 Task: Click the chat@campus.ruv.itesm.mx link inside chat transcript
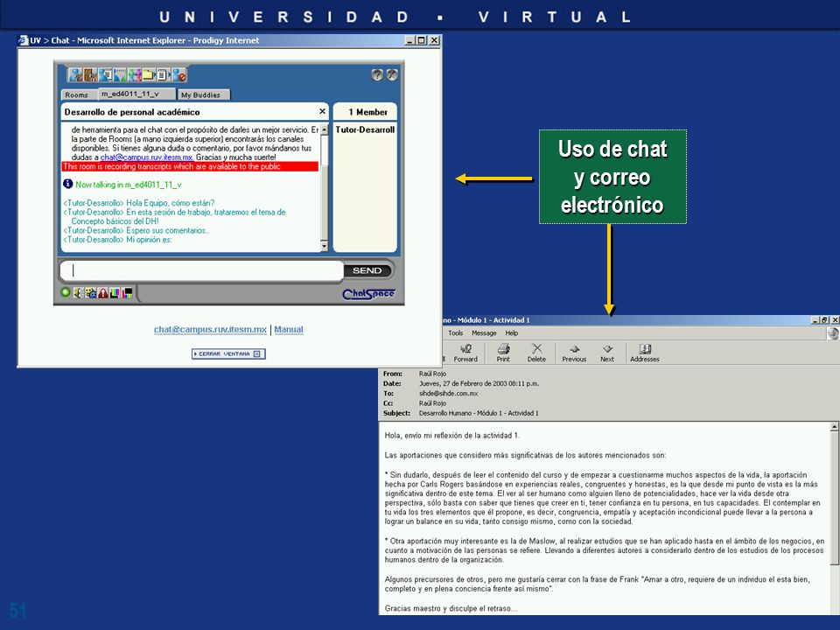(147, 157)
